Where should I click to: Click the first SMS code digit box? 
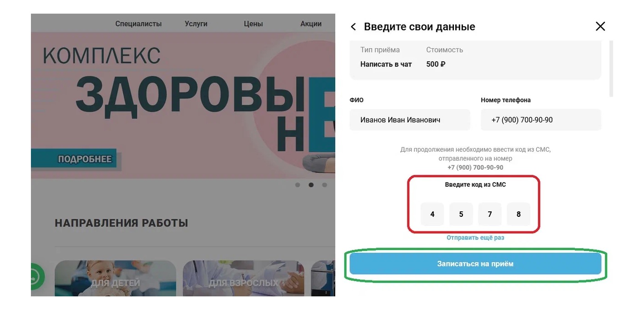(x=432, y=214)
